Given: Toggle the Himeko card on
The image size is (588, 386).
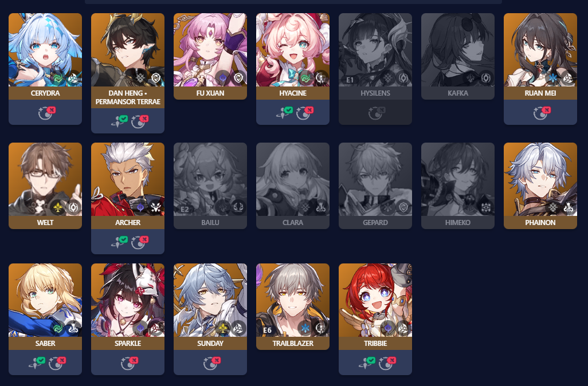Looking at the screenshot, I should pos(458,186).
